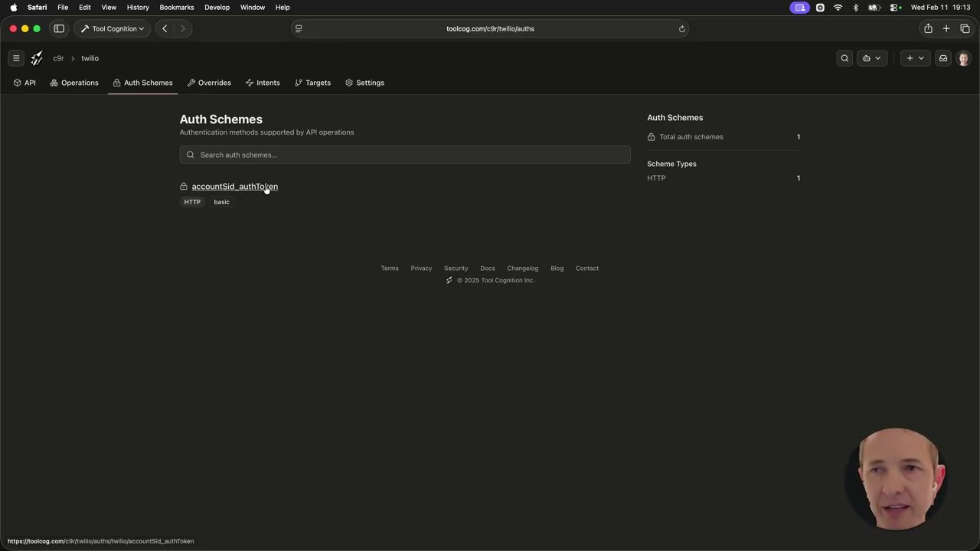Toggle the Safari sidebar button
The width and height of the screenshot is (980, 551).
pos(59,28)
